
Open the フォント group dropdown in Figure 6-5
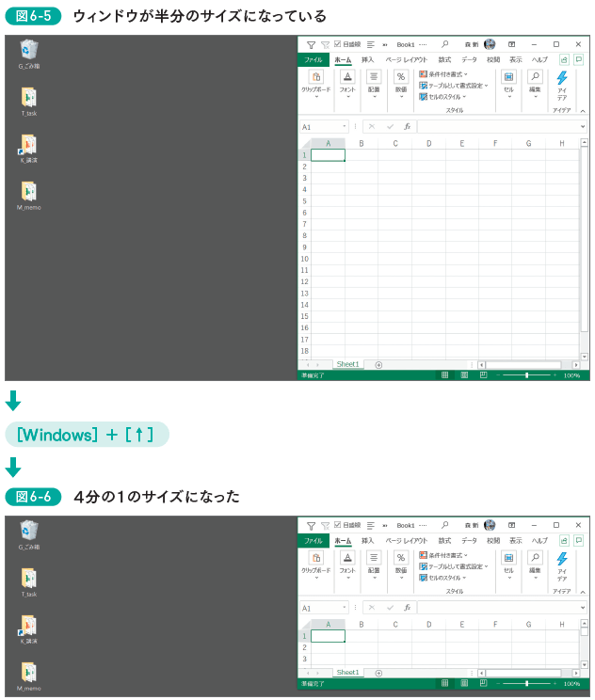[x=347, y=84]
